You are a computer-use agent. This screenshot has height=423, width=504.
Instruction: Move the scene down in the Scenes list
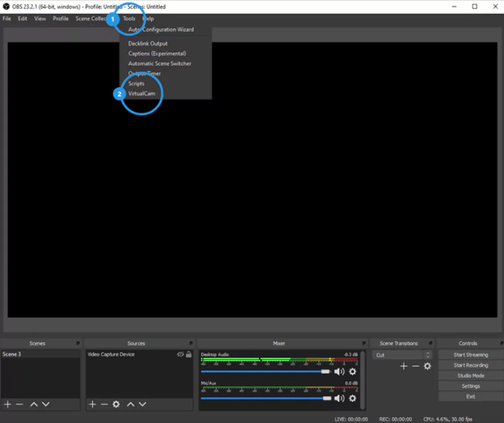[45, 404]
